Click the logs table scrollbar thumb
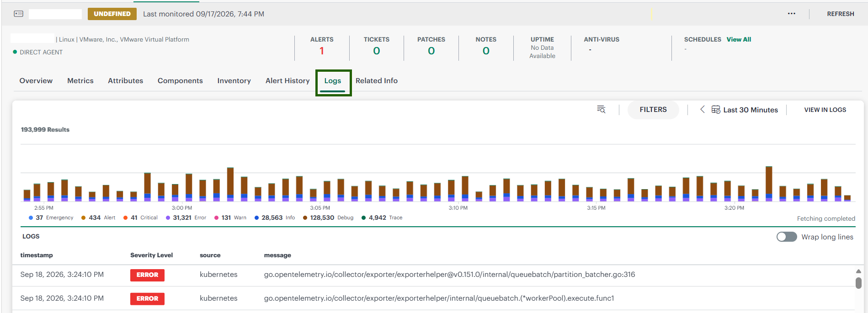Screen dimensions: 868x313 pos(858,283)
